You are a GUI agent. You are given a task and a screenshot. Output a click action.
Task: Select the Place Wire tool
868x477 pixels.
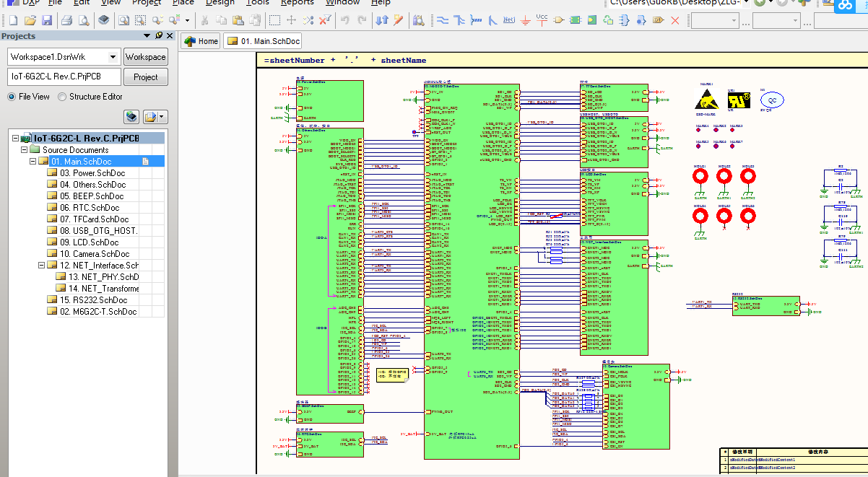(442, 20)
